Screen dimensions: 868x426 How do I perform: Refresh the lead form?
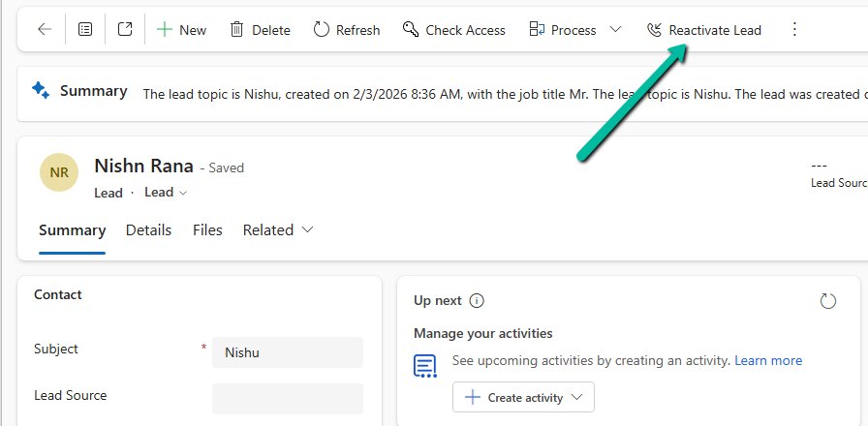point(347,30)
